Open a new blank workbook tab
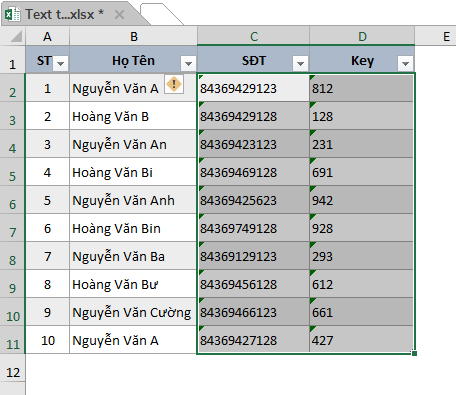The image size is (459, 395). (x=161, y=14)
